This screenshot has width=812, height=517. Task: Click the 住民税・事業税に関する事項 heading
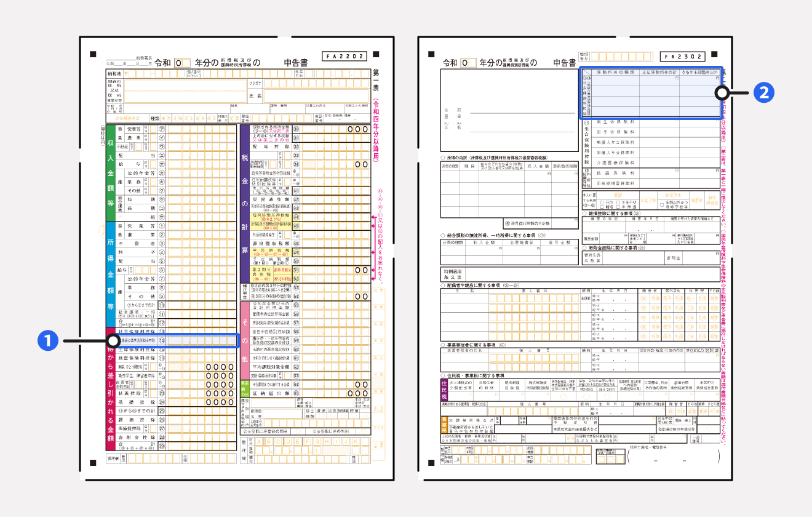(x=472, y=375)
